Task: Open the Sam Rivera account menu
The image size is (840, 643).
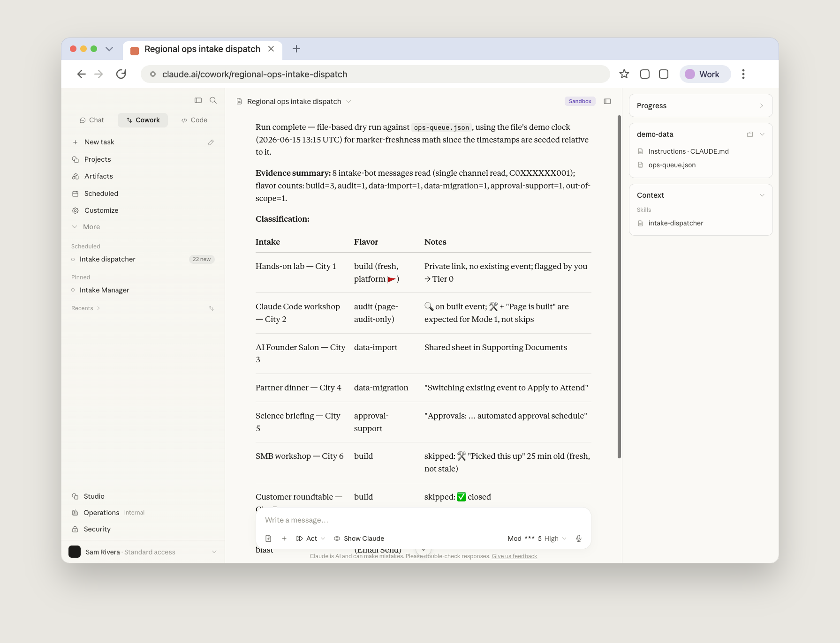Action: [143, 552]
